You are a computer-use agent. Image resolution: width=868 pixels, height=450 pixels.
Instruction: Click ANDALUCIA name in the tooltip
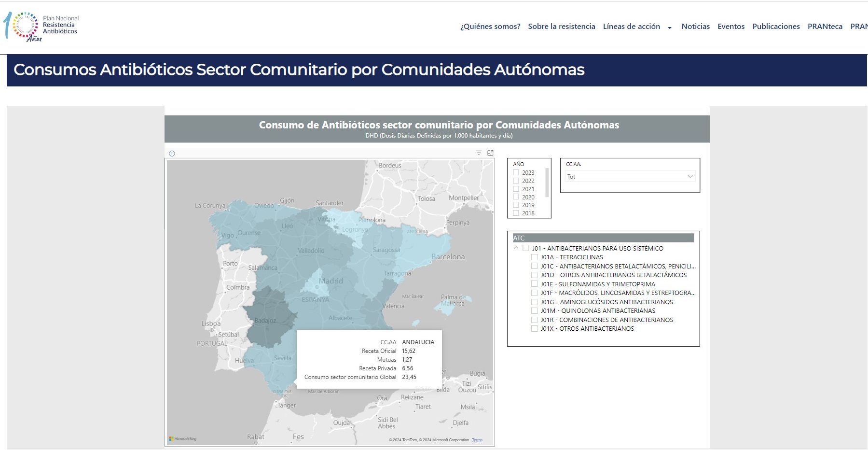pos(418,342)
